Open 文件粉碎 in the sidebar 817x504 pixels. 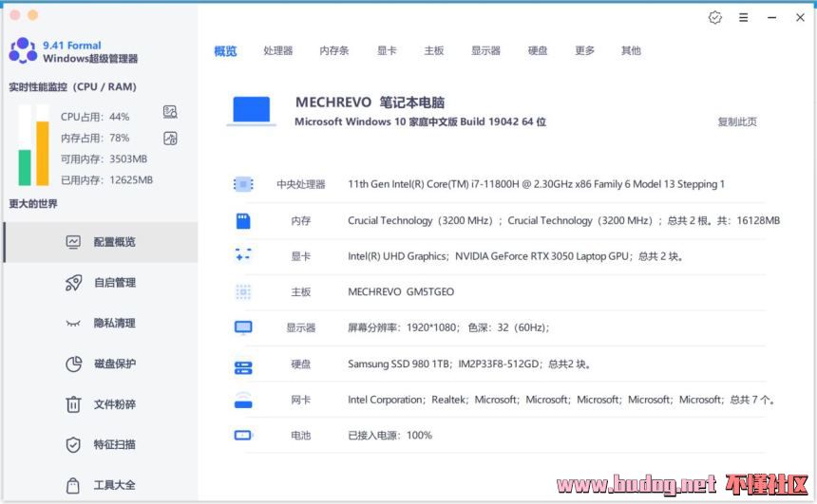point(101,404)
